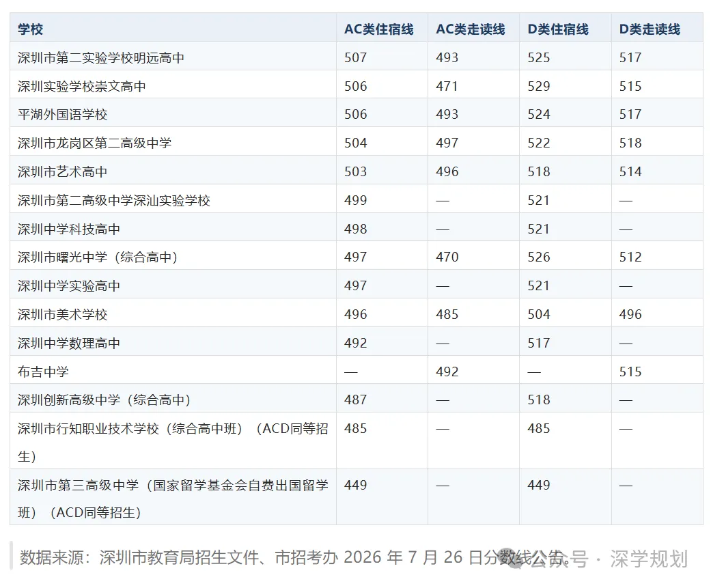Click AC类住宿线 value 492 for 数理高中
Screen dimensions: 711x588
tap(355, 343)
